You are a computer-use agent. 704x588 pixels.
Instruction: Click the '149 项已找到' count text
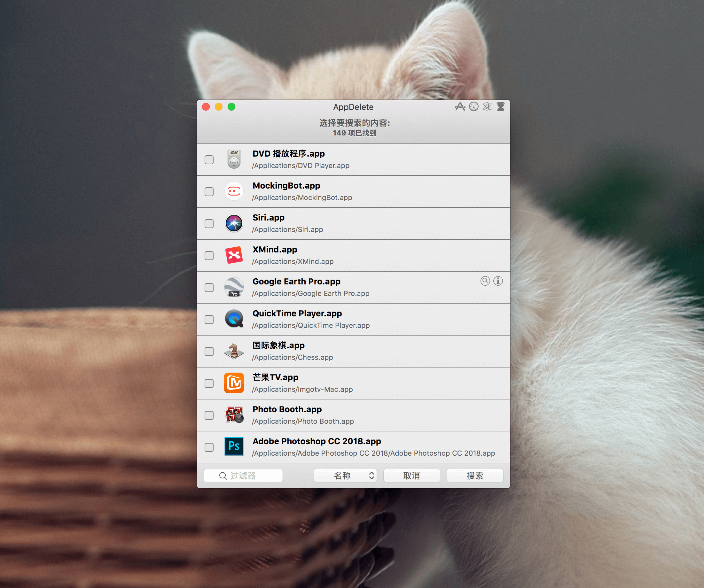[x=355, y=133]
